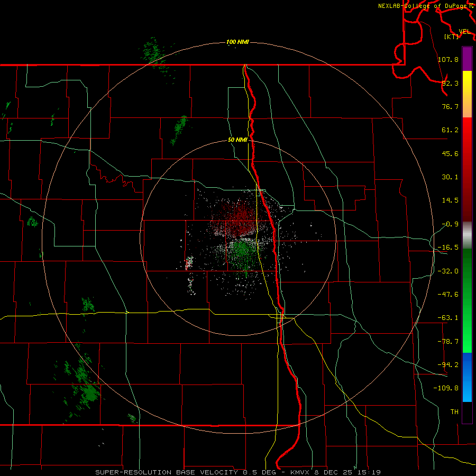Image resolution: width=476 pixels, height=476 pixels.
Task: Click the 50 NMI range ring label
Action: (x=237, y=140)
